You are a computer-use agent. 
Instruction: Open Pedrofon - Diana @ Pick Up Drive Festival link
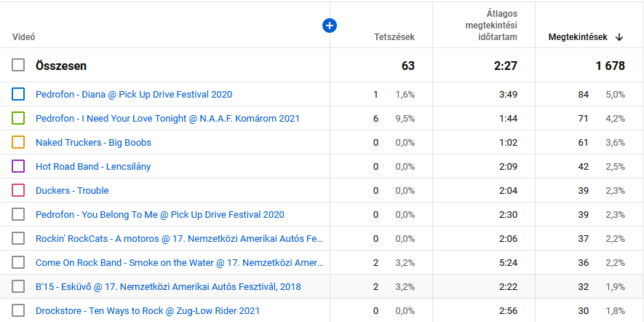point(134,94)
